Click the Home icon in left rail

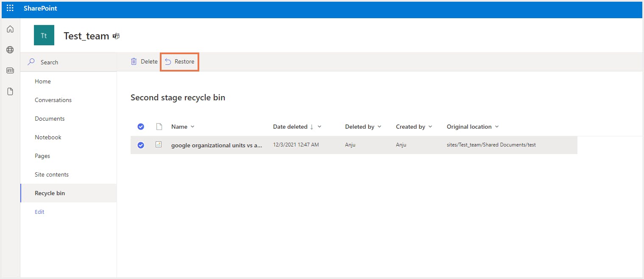click(x=10, y=29)
